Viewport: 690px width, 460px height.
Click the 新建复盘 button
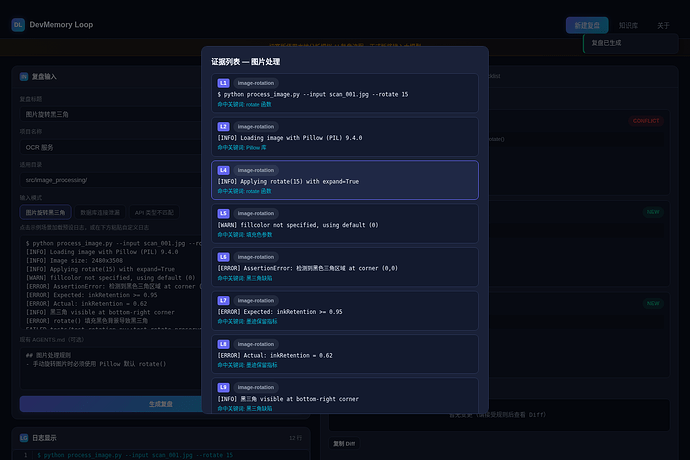click(587, 25)
